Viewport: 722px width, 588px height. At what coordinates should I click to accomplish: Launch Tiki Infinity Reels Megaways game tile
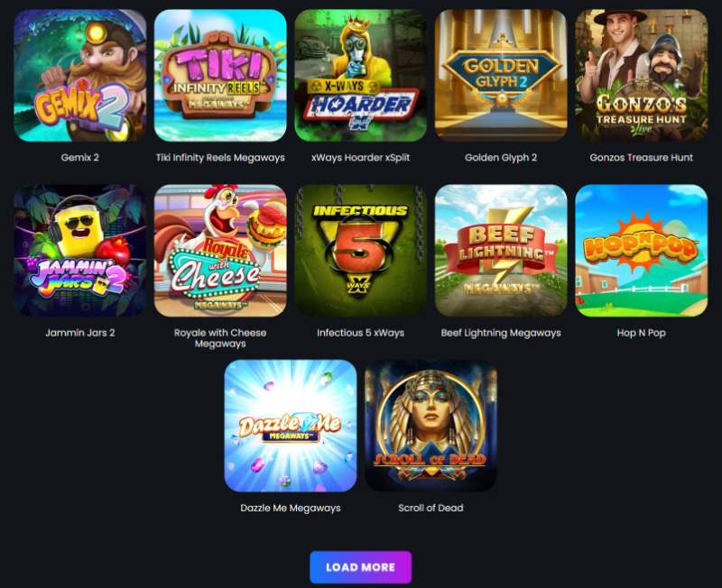pyautogui.click(x=220, y=76)
